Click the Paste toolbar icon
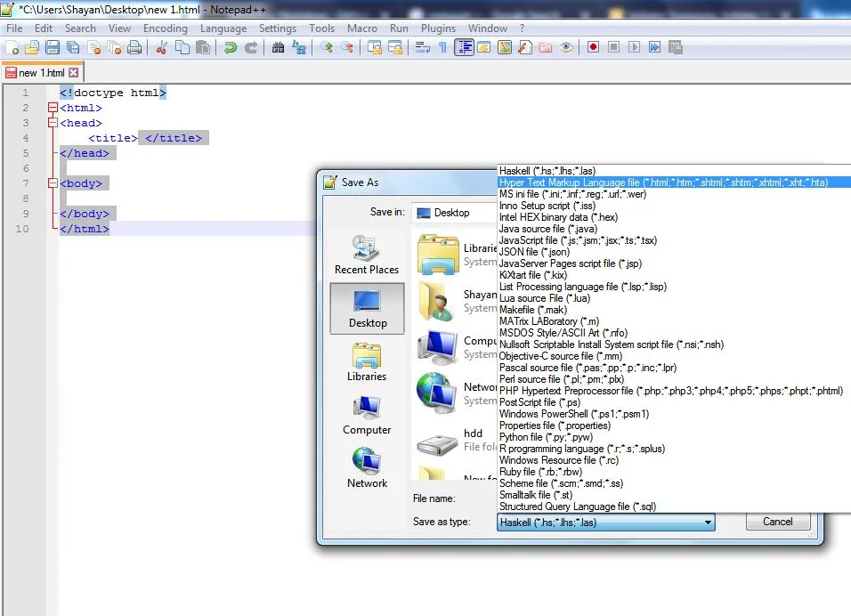The height and width of the screenshot is (616, 851). [x=202, y=48]
